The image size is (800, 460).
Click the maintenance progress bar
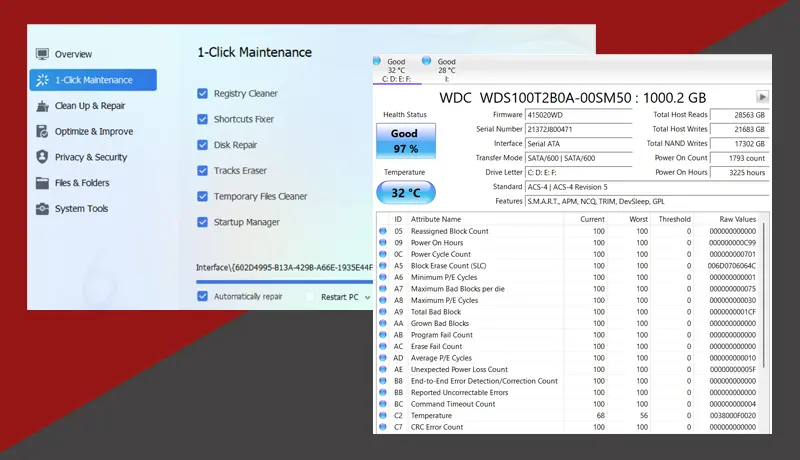point(284,282)
